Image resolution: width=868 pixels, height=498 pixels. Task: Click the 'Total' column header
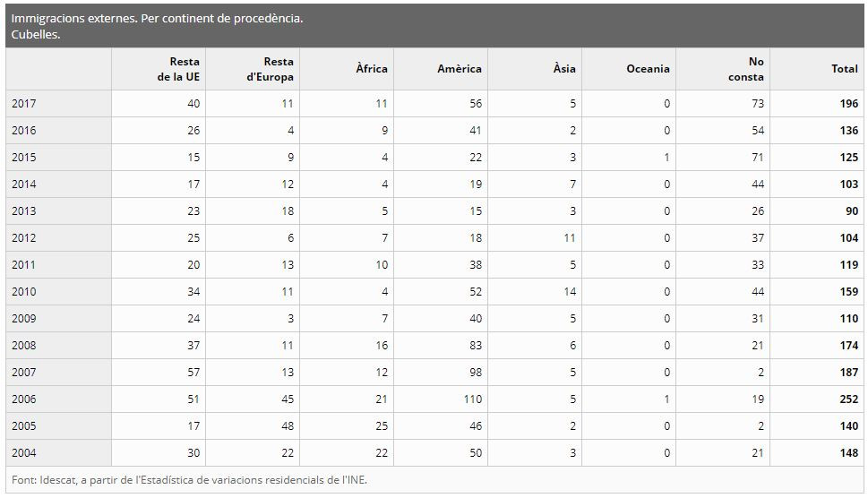tap(844, 69)
